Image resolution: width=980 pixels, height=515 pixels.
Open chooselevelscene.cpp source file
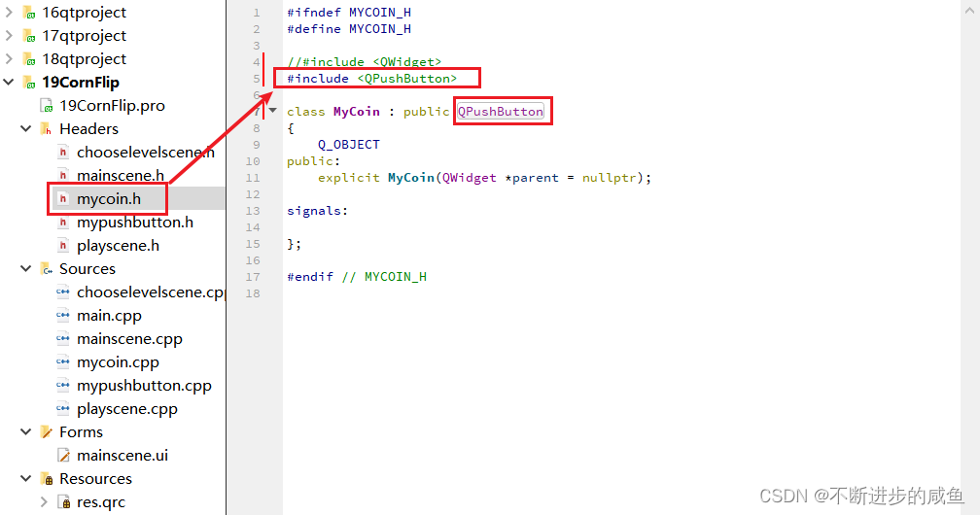[151, 292]
